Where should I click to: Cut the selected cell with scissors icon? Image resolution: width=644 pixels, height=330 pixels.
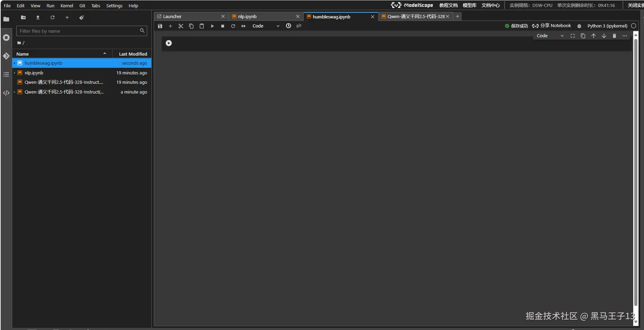tap(181, 26)
